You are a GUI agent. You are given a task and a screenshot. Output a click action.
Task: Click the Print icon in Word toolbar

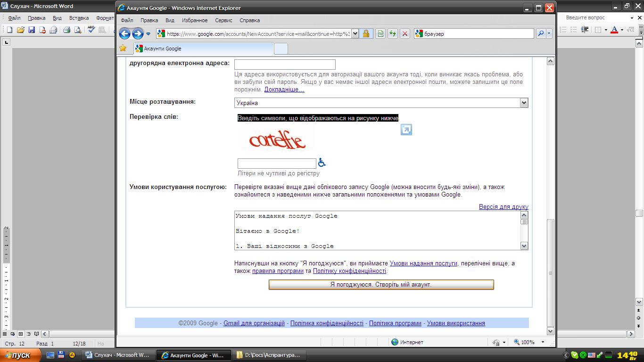pyautogui.click(x=66, y=30)
